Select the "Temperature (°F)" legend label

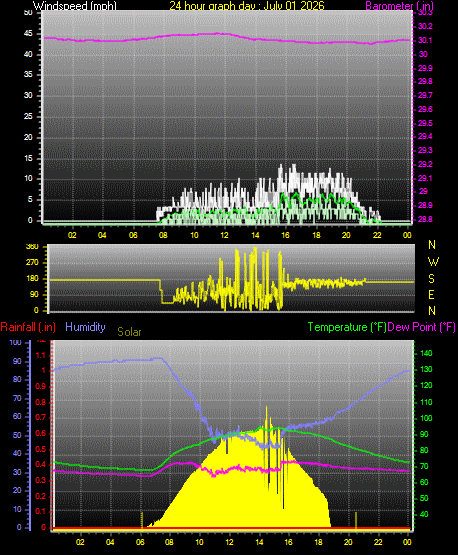point(347,327)
